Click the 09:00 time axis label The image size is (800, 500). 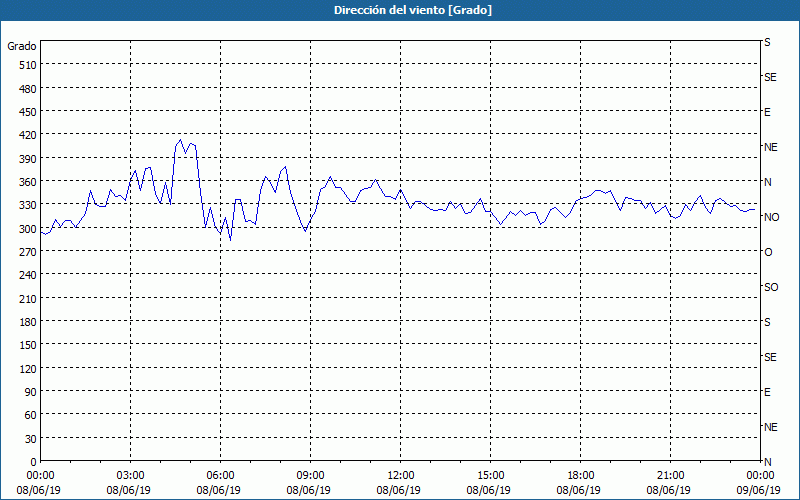(310, 475)
